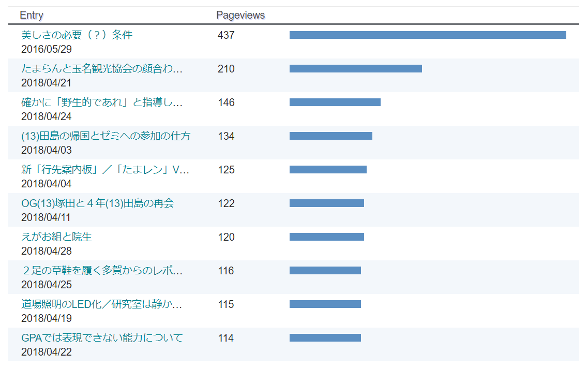Click the bar for 146 pageviews
Screen dimensions: 588x368
(x=335, y=102)
